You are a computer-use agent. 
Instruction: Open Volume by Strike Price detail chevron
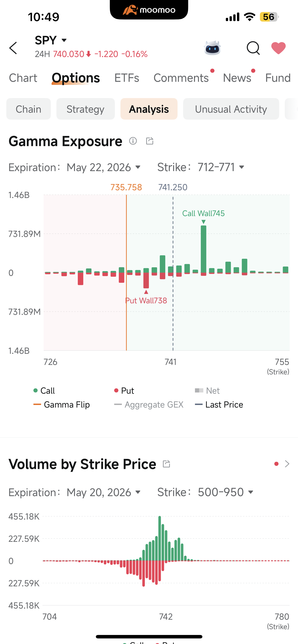click(287, 464)
